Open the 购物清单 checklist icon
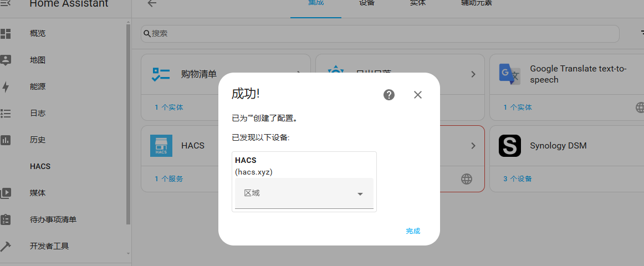The width and height of the screenshot is (644, 266). pos(161,74)
